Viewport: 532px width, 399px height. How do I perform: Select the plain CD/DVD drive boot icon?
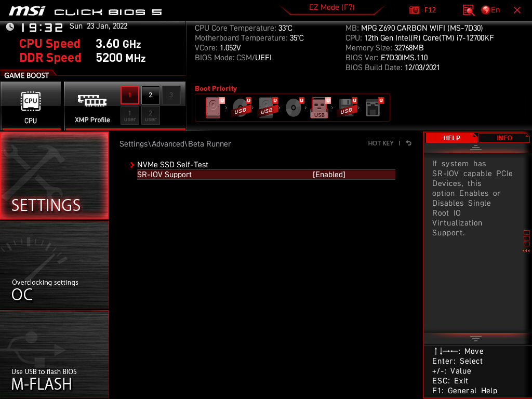pos(294,108)
